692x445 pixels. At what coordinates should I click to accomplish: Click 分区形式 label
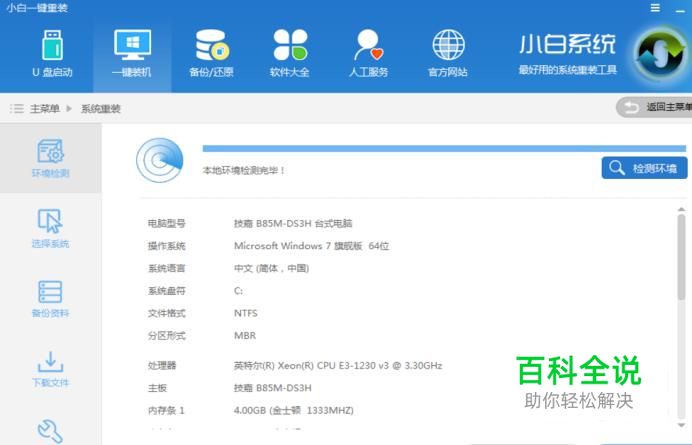click(x=166, y=336)
